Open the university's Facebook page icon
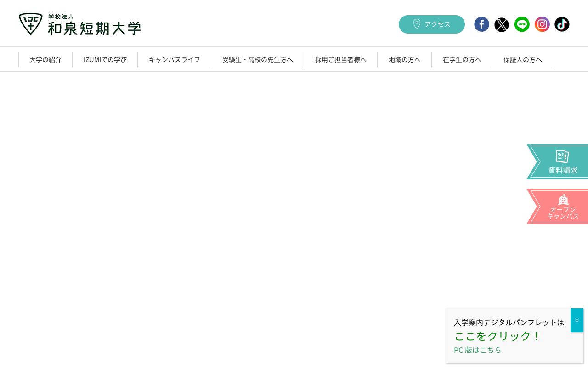 click(x=481, y=24)
